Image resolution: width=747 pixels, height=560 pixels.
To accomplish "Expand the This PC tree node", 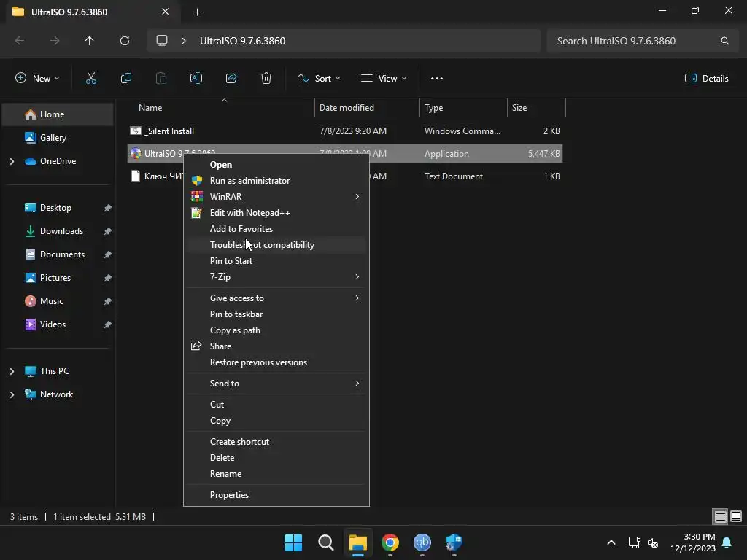I will (12, 371).
